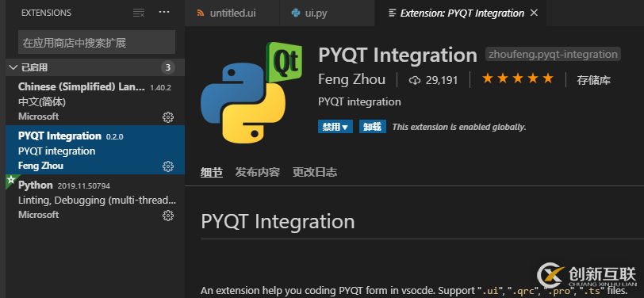Screen dimensions: 644x298
Task: Click the download count cloud icon
Action: click(x=415, y=81)
